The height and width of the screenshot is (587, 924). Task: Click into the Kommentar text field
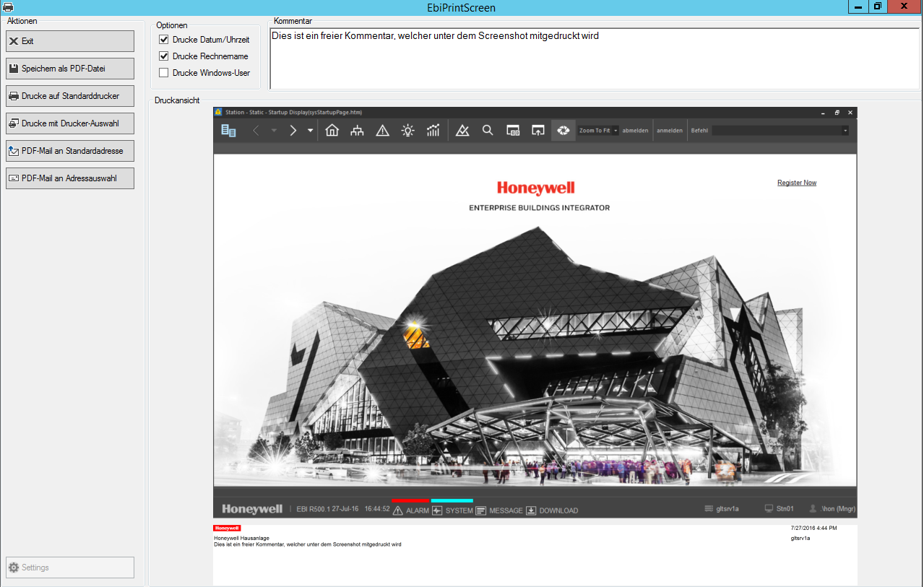pyautogui.click(x=594, y=59)
